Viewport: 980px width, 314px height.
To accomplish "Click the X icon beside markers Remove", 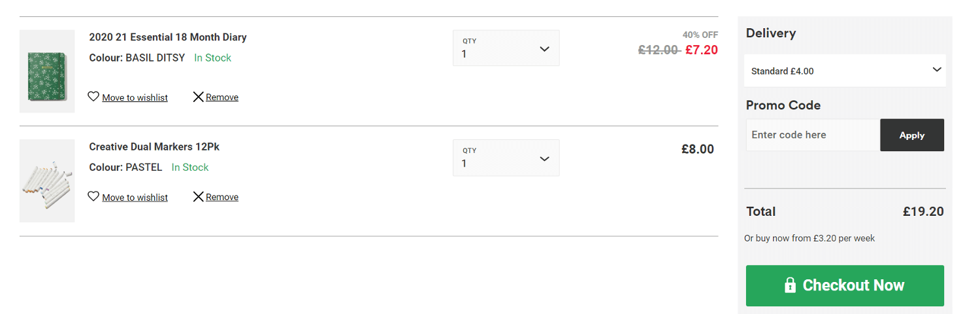I will tap(199, 197).
